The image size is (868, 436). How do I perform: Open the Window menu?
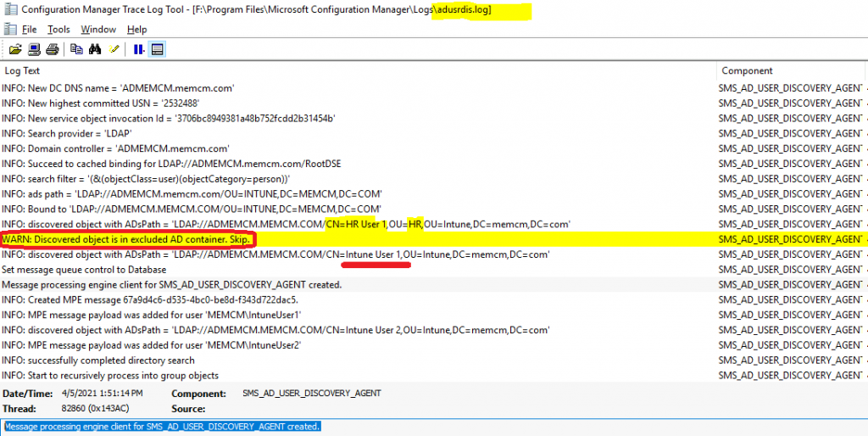98,30
